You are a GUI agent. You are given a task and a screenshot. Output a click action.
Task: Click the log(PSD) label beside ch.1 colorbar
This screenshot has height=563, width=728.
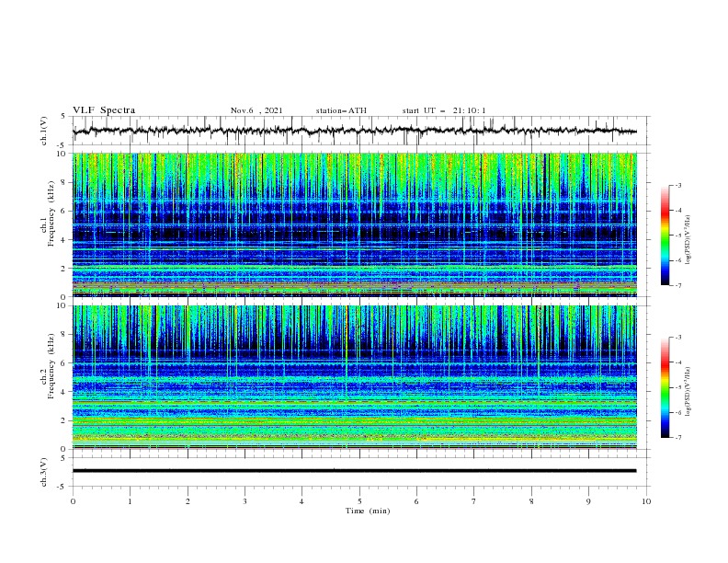(688, 240)
